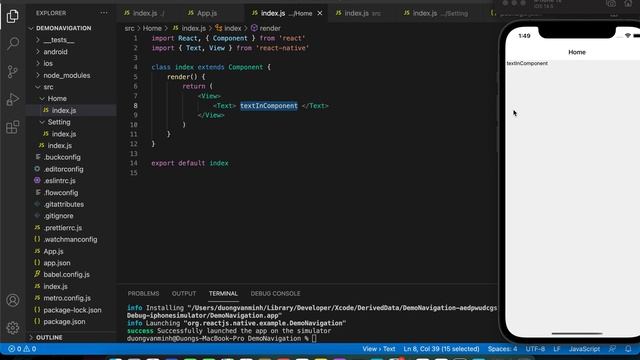Click Ln 8, Col 39 cursor position

tap(441, 349)
